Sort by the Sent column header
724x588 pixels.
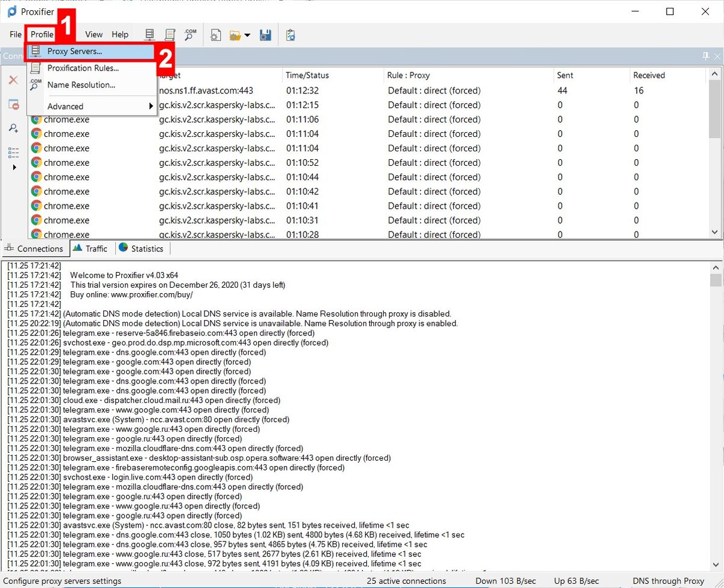pyautogui.click(x=592, y=75)
